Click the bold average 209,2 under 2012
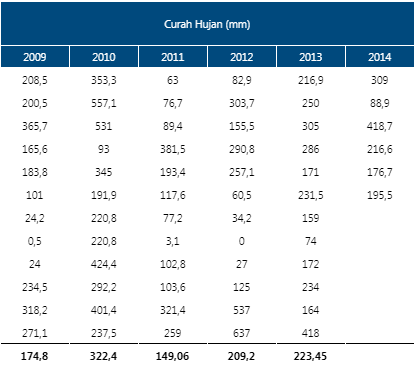Image resolution: width=414 pixels, height=366 pixels. click(242, 356)
